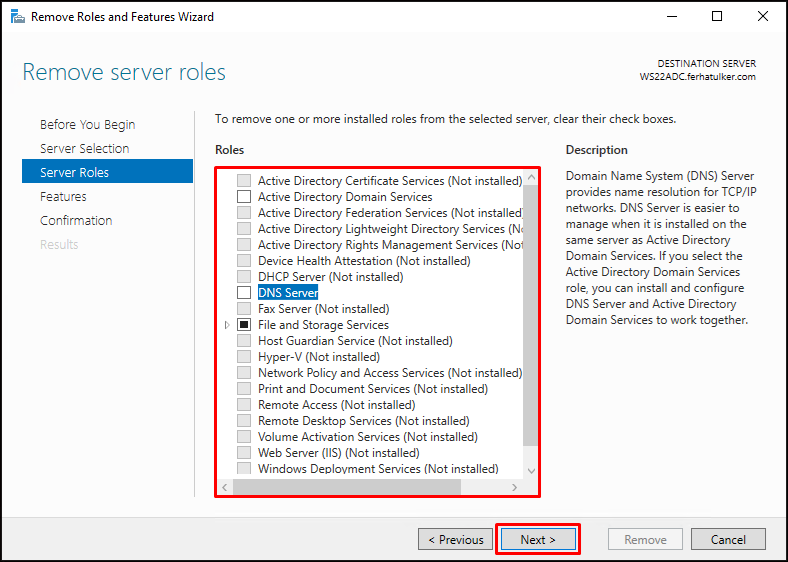
Task: Click the vertical scrollbar thumb in roles list
Action: 530,315
